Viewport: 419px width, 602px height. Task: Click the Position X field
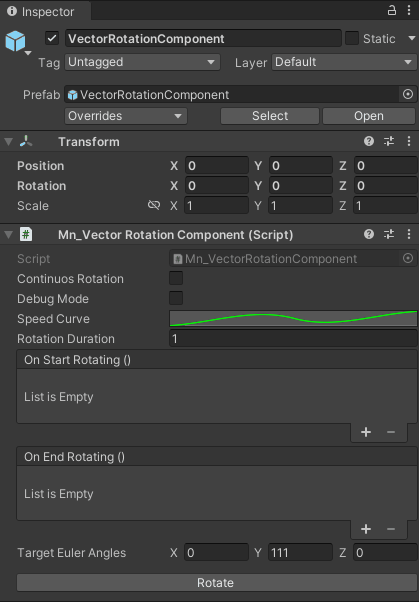217,165
